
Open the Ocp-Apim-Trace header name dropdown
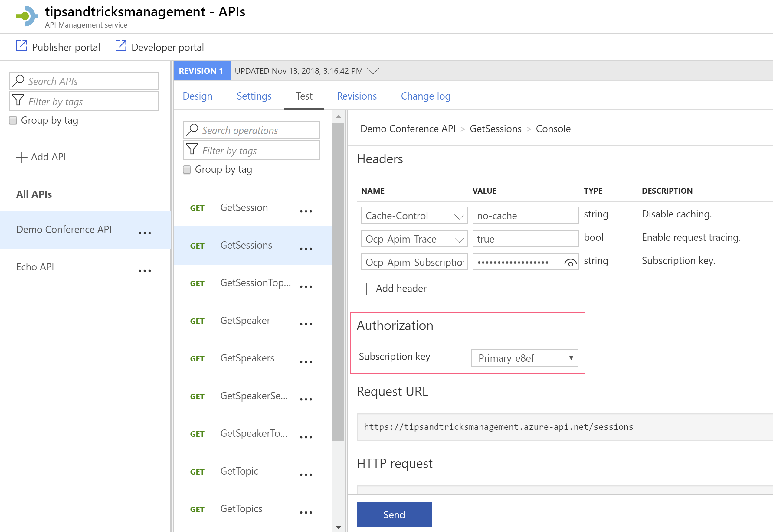(414, 239)
